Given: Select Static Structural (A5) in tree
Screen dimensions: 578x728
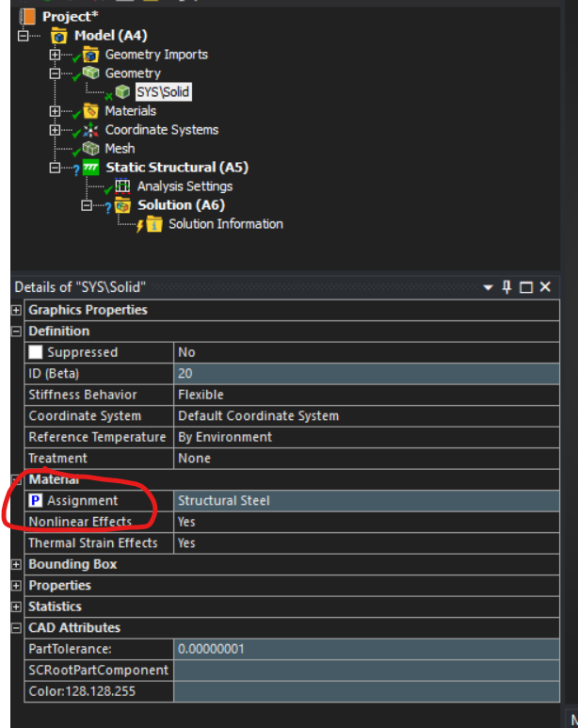Looking at the screenshot, I should pos(176,168).
